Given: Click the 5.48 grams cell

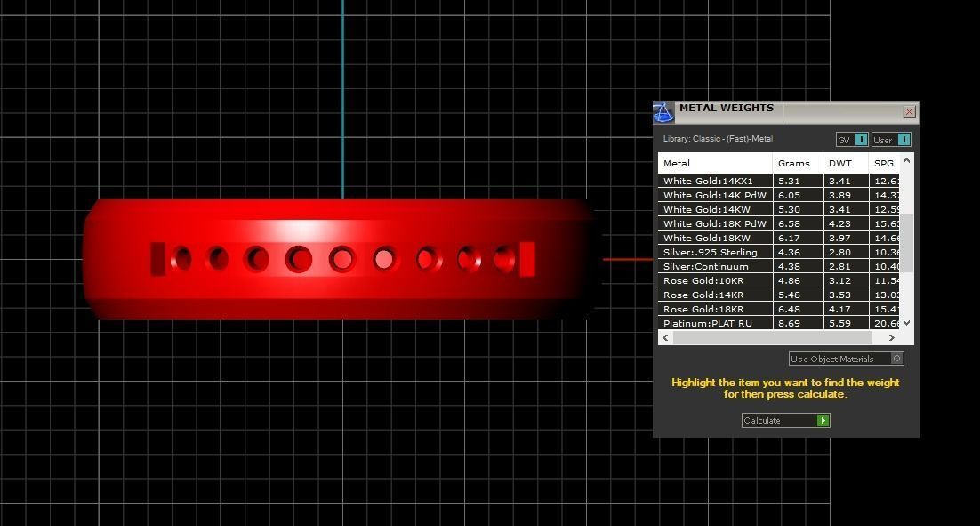Looking at the screenshot, I should pos(798,295).
